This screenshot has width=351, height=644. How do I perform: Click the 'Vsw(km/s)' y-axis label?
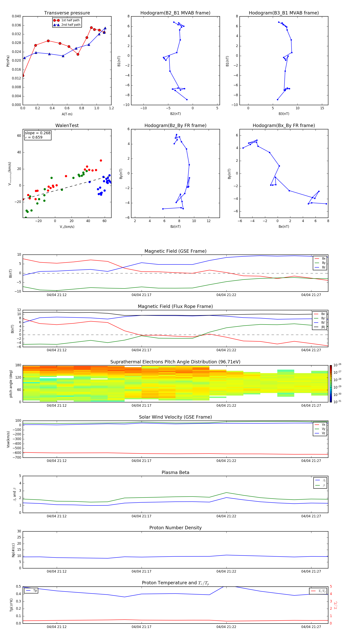pos(8,439)
